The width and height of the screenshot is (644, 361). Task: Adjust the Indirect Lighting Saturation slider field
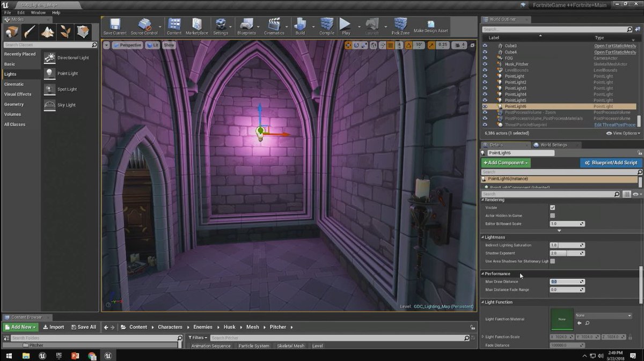tap(567, 245)
